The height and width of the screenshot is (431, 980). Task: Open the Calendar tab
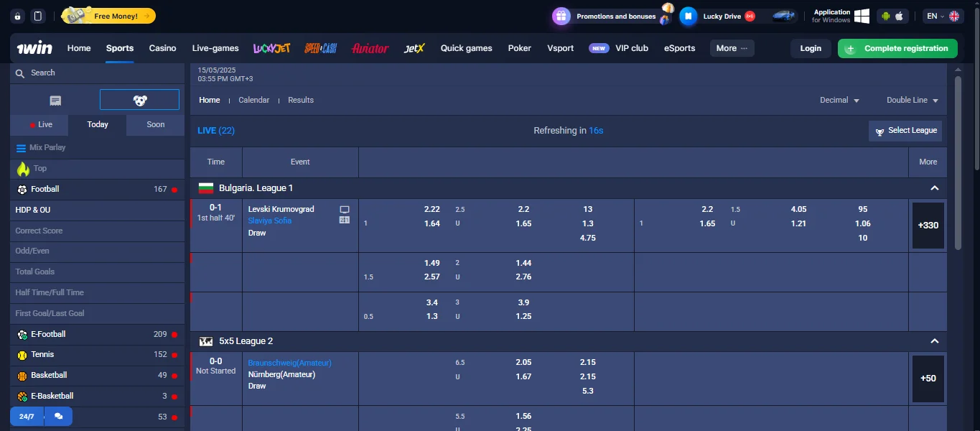click(x=253, y=101)
